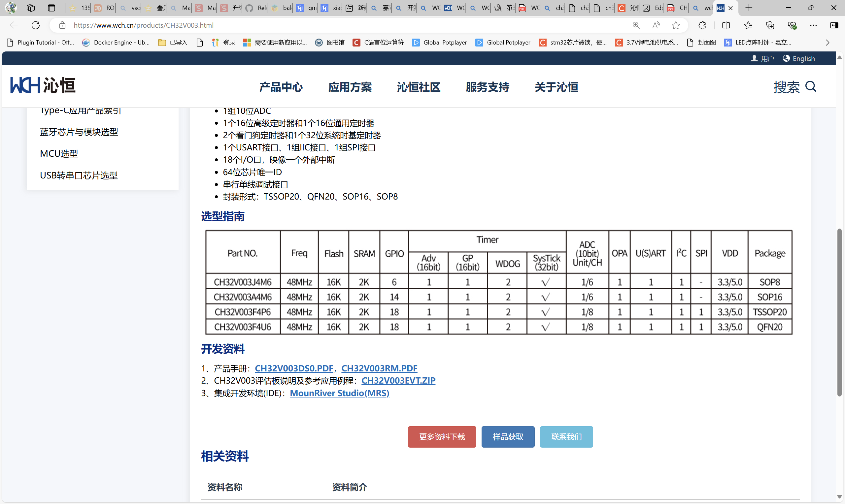This screenshot has width=845, height=504.
Task: Refresh the page with reload icon
Action: point(36,25)
